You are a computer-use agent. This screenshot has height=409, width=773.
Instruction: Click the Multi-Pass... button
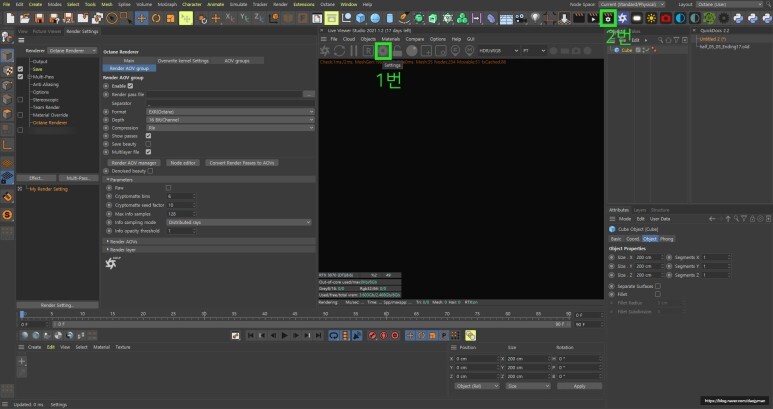point(78,178)
